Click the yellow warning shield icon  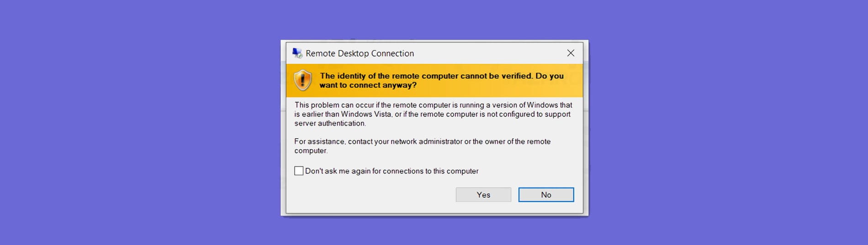coord(303,80)
